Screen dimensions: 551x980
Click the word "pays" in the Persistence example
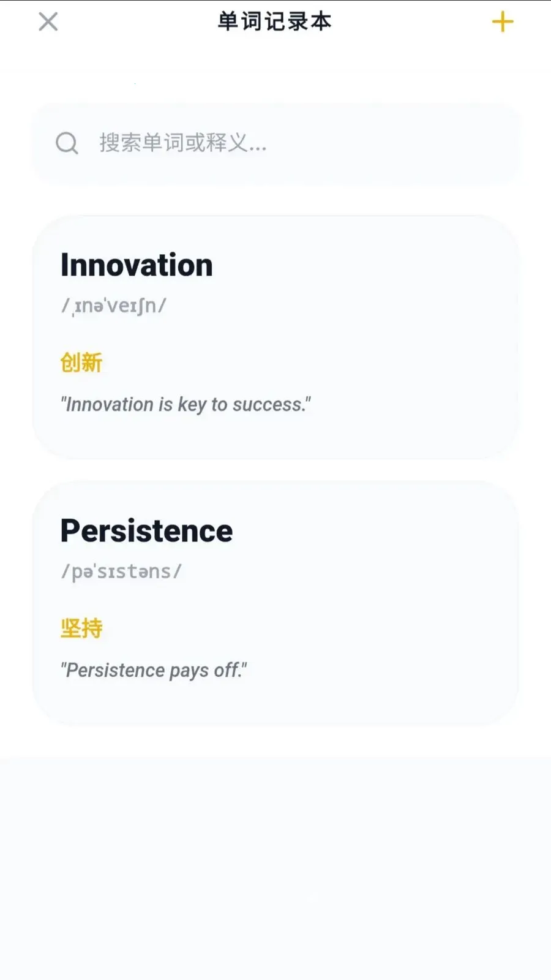[x=189, y=671]
